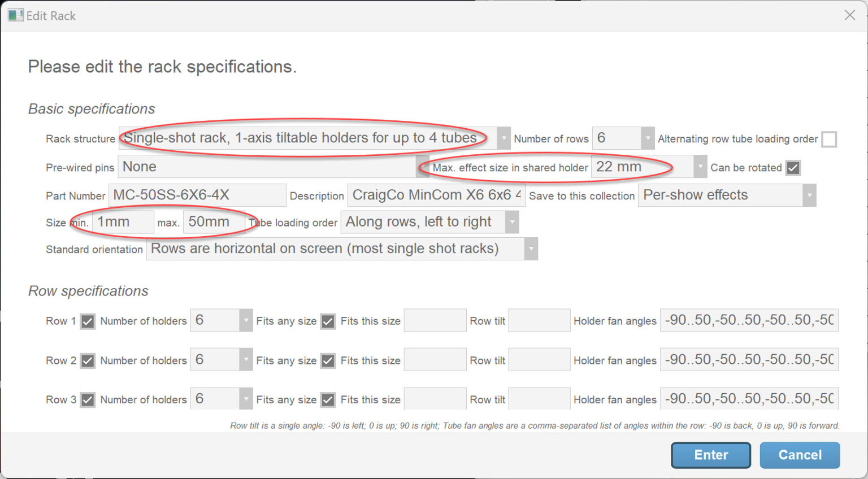868x479 pixels.
Task: Open the Rack structure dropdown
Action: [x=503, y=138]
